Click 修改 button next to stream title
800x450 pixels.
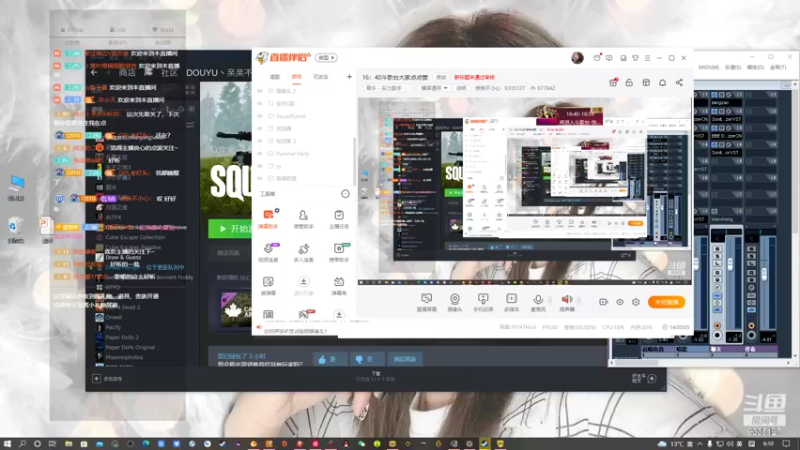pyautogui.click(x=441, y=77)
